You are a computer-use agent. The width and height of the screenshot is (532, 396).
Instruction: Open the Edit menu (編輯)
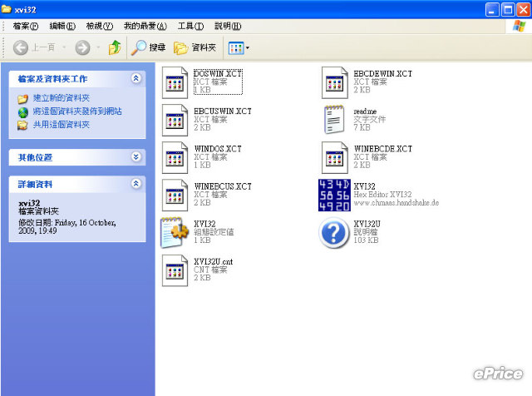[62, 26]
